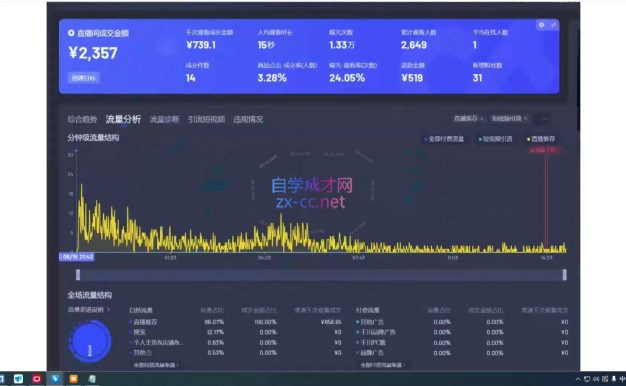626x386 pixels.
Task: Click the ¥739.1 metric value
Action: click(x=201, y=45)
